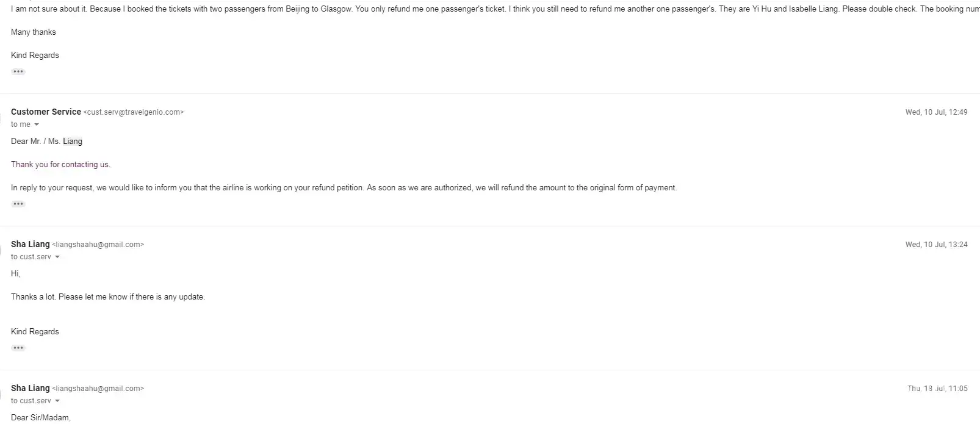Click the 'Wed, 10 Jul, 13:24' timestamp
This screenshot has height=424, width=980.
936,245
